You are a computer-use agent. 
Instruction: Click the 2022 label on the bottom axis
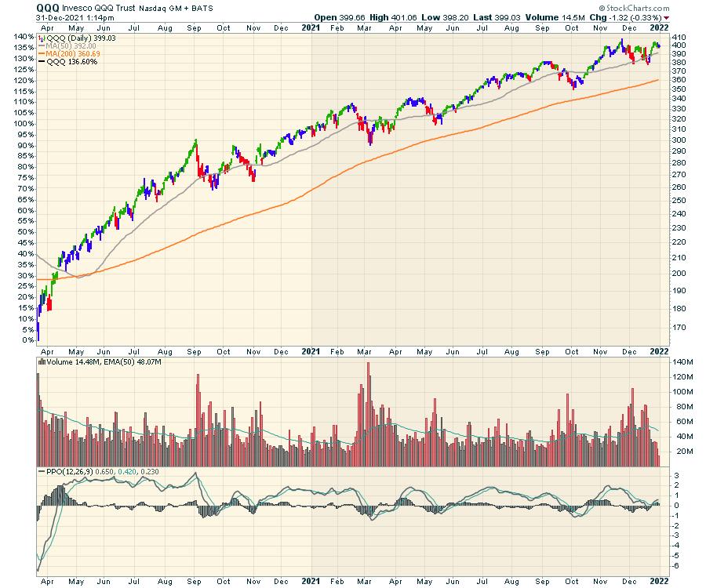click(x=658, y=581)
